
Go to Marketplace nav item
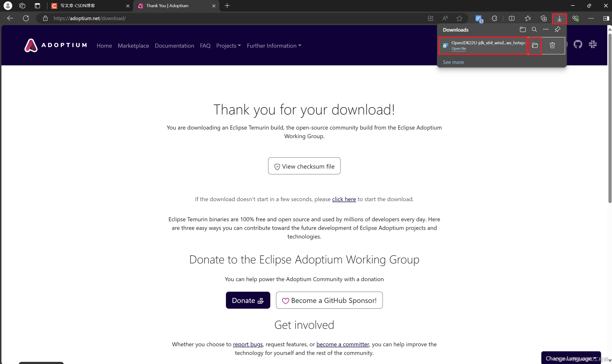(x=133, y=46)
